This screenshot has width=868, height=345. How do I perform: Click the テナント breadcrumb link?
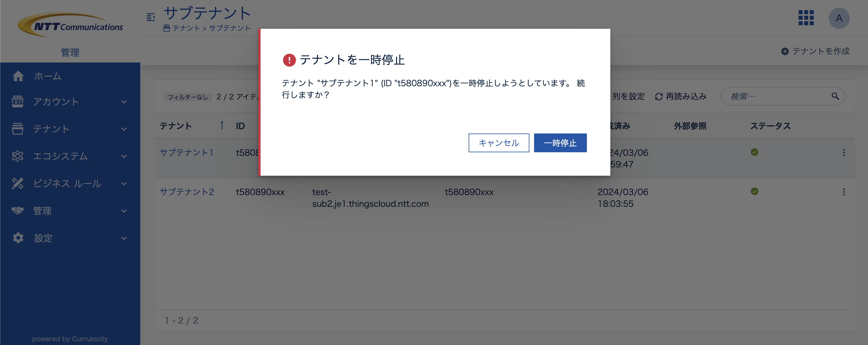tap(186, 28)
